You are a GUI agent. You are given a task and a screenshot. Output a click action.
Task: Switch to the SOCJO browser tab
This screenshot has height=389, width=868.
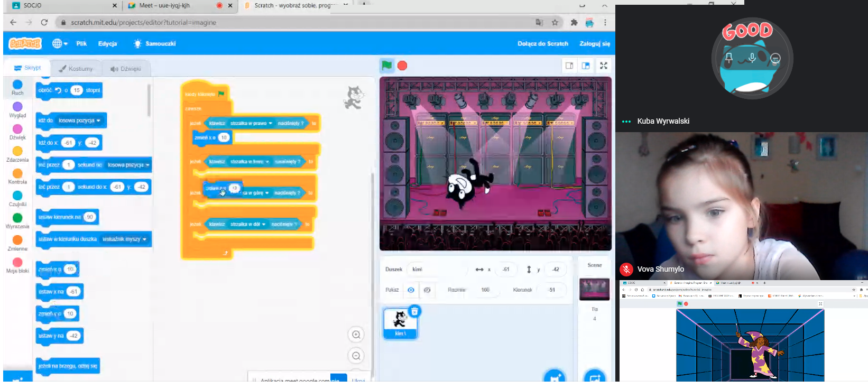[x=63, y=5]
